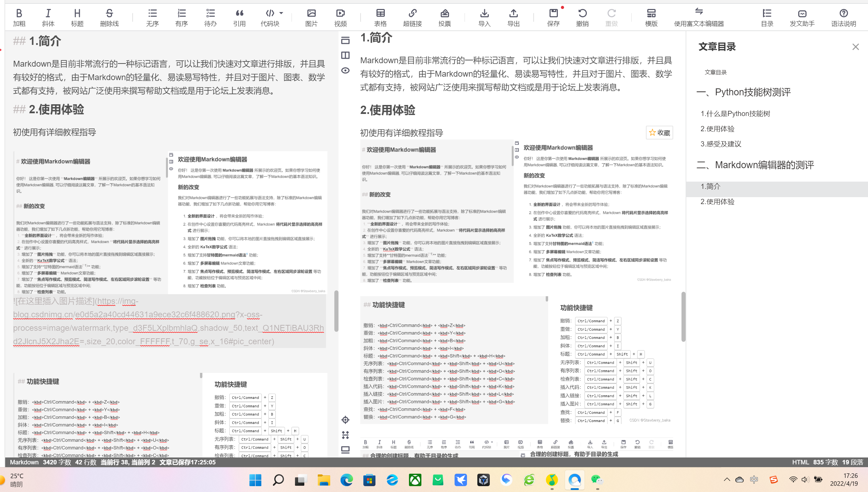
Task: Expand the 代码块 dropdown arrow
Action: pyautogui.click(x=281, y=13)
